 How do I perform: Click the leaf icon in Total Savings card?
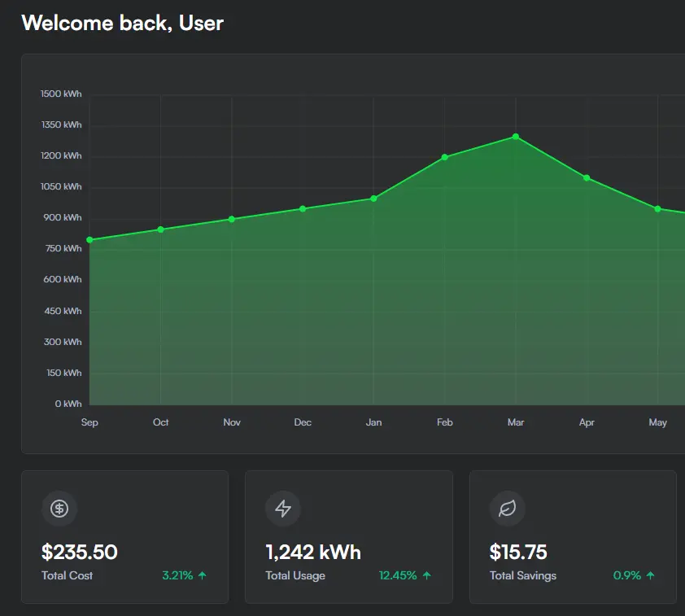tap(507, 509)
